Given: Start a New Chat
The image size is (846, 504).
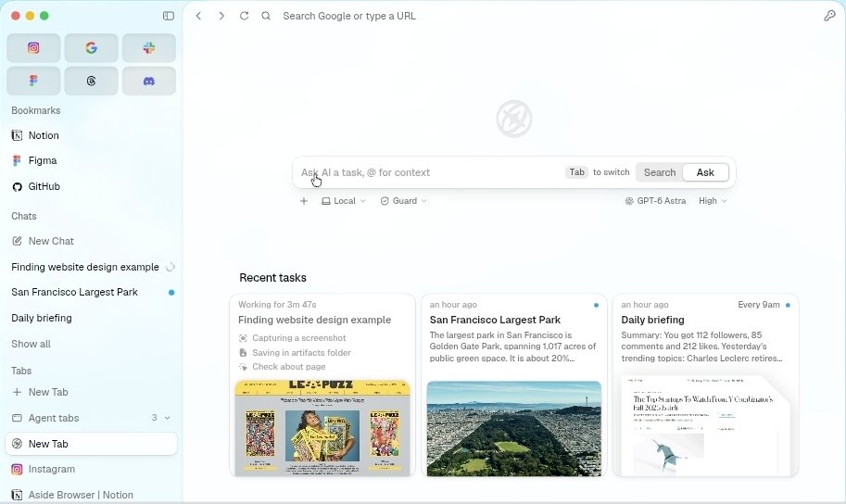Looking at the screenshot, I should tap(91, 241).
